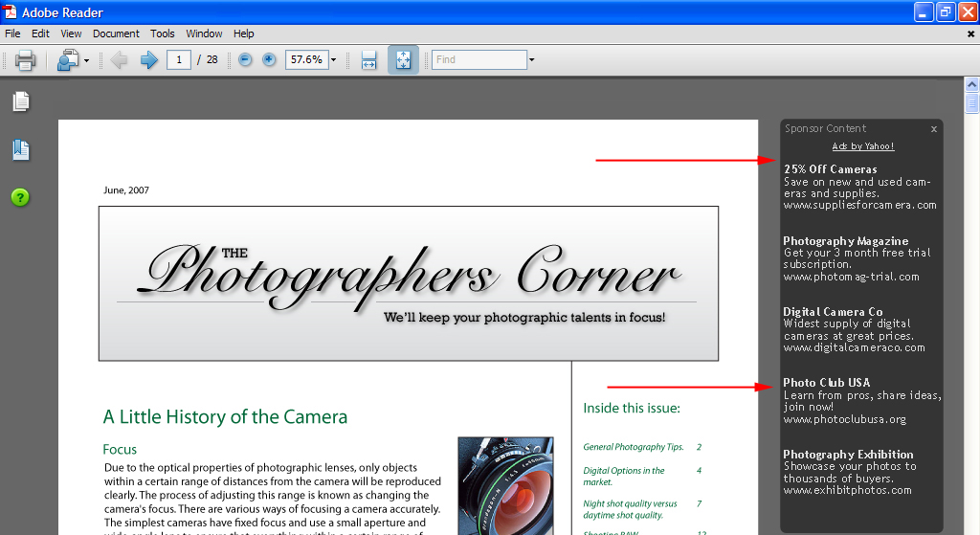The image size is (980, 535).
Task: Open the Digital Camera Co ad
Action: 834,312
